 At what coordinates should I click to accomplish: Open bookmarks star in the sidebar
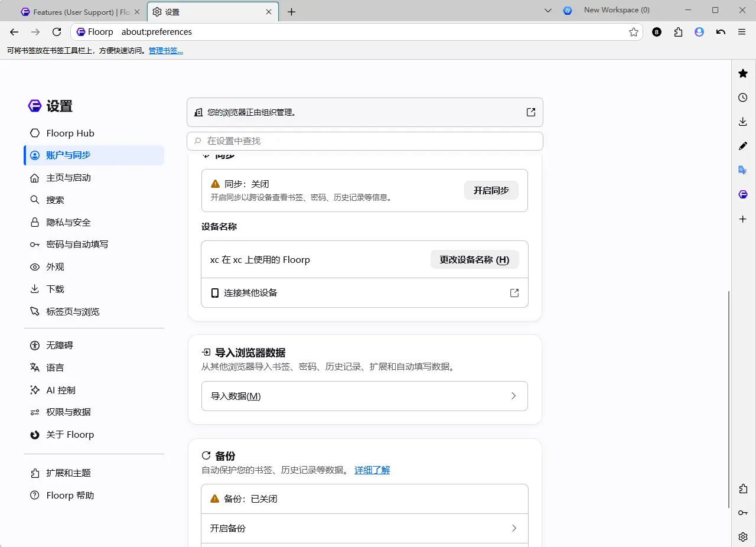(743, 73)
